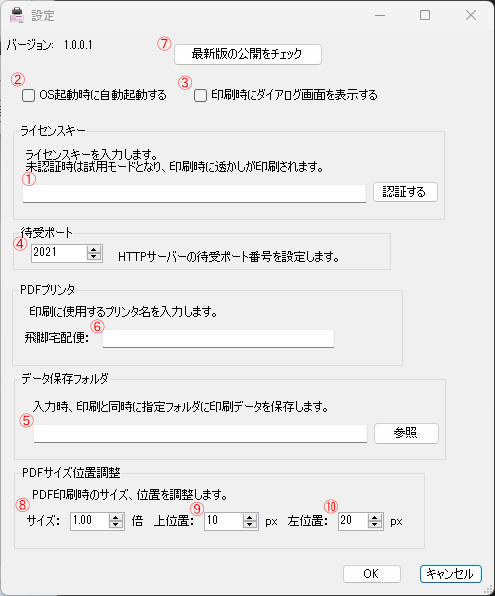The width and height of the screenshot is (495, 596).
Task: Click the printer app icon in title bar
Action: [17, 15]
